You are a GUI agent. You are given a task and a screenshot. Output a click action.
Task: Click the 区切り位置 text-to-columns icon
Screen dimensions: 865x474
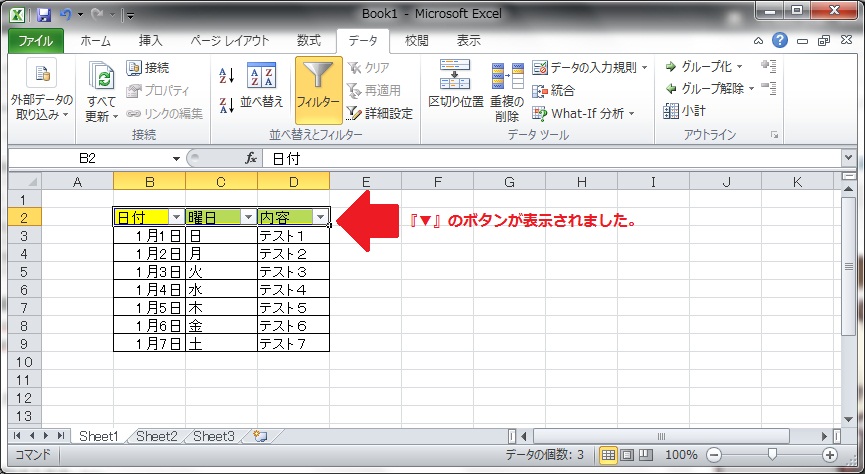click(455, 74)
